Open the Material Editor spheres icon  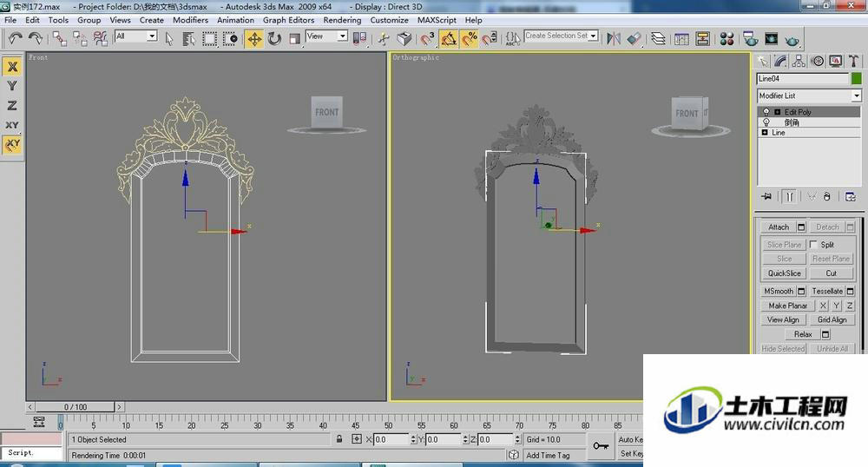coord(727,38)
